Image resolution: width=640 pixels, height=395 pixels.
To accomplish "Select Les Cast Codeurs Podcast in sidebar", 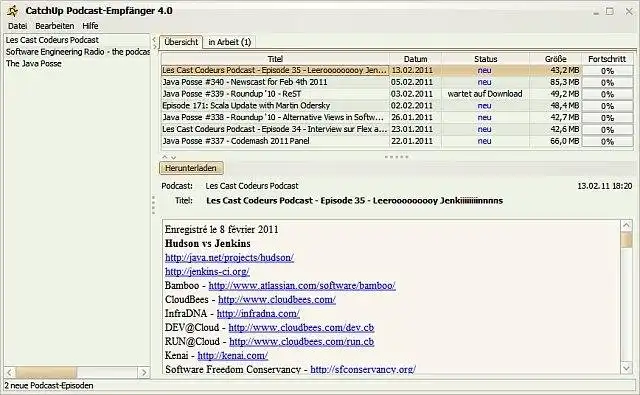I will 52,40.
